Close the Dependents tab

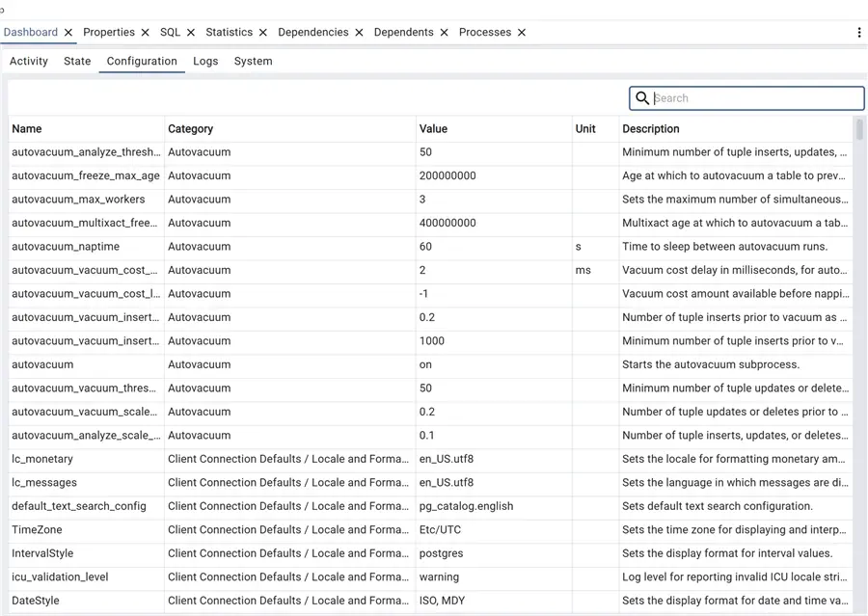click(x=443, y=32)
